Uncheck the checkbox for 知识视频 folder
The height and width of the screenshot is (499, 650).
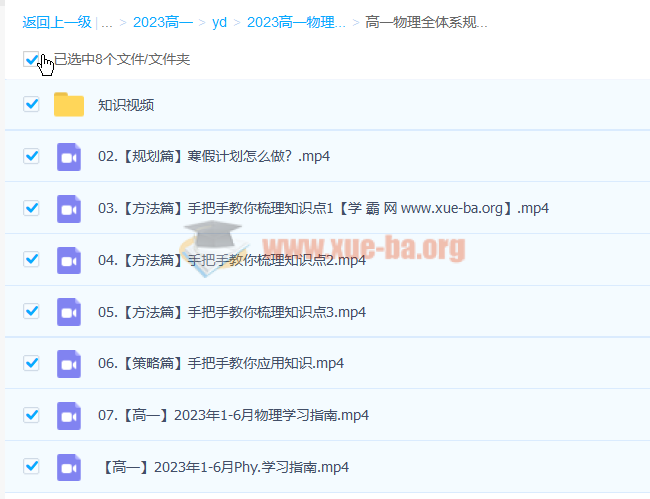[x=31, y=105]
